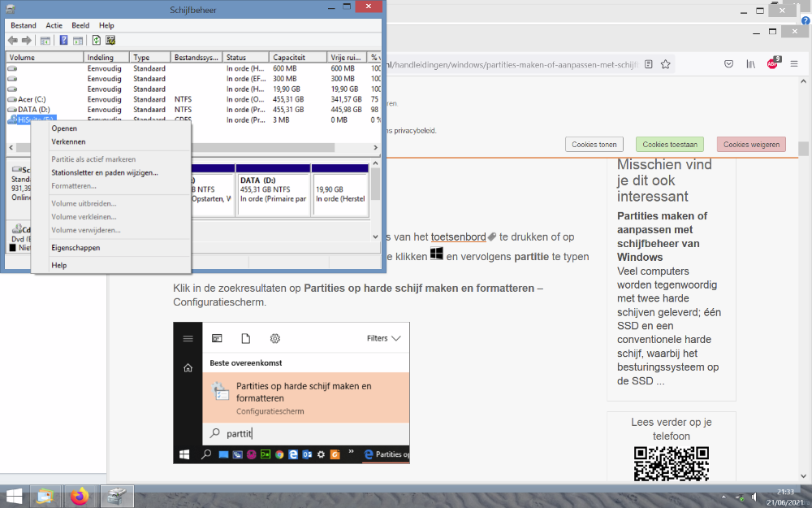
Task: Choose Eigenschappen from the context menu
Action: [76, 247]
